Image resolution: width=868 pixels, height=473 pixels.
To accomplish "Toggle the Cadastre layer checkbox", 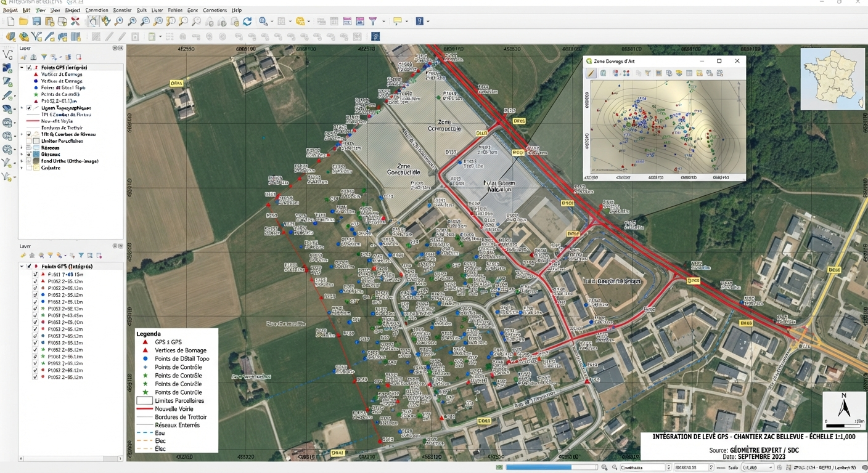I will click(x=29, y=168).
